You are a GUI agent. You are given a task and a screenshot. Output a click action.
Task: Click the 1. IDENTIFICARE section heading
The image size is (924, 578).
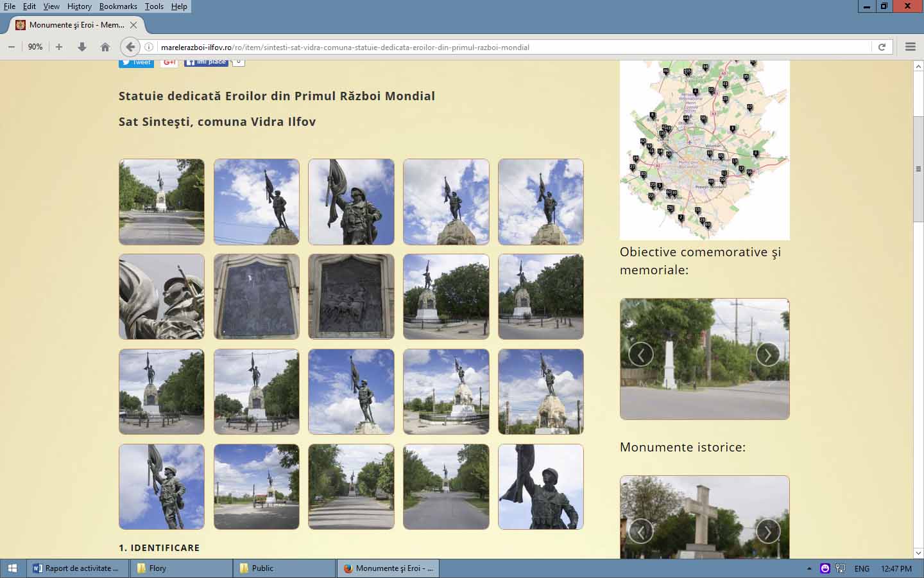159,548
